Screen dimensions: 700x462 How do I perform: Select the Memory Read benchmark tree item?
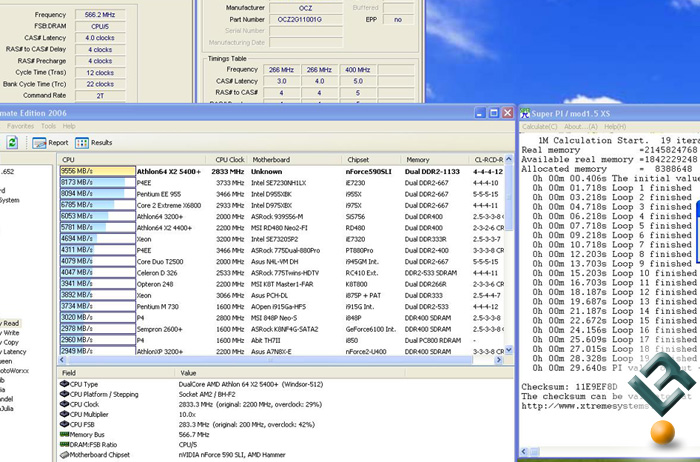point(10,323)
